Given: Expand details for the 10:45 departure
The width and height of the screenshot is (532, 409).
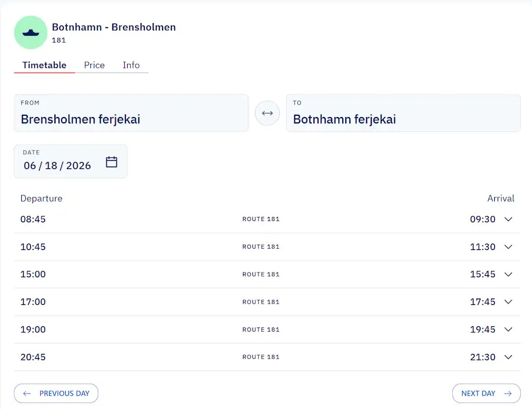Looking at the screenshot, I should click(508, 247).
